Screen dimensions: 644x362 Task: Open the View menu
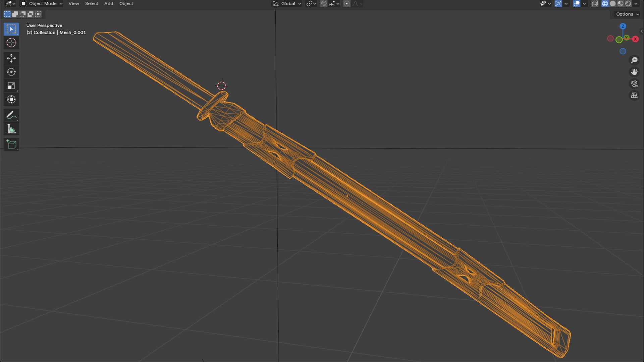tap(74, 4)
